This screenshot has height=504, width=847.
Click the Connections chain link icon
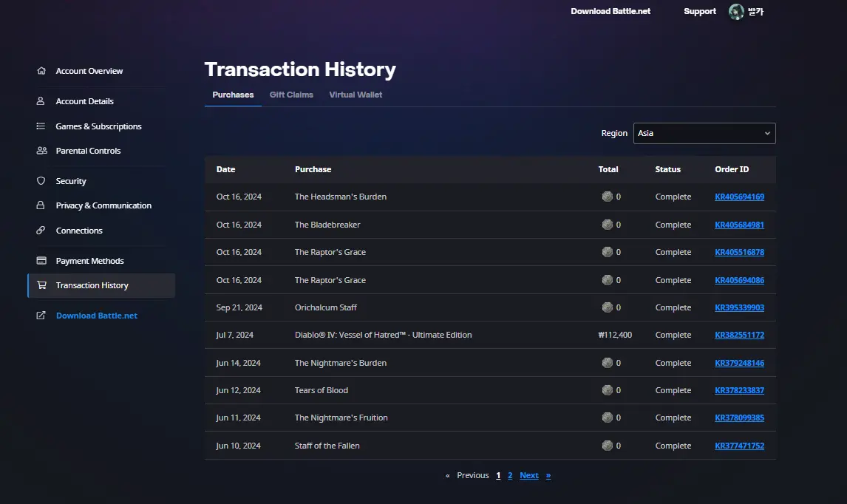coord(41,230)
